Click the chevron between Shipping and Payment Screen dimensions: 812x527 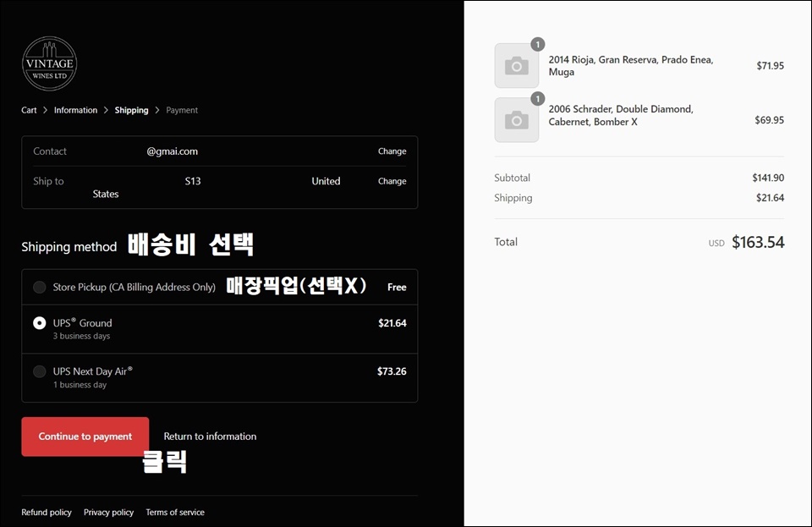[x=157, y=110]
